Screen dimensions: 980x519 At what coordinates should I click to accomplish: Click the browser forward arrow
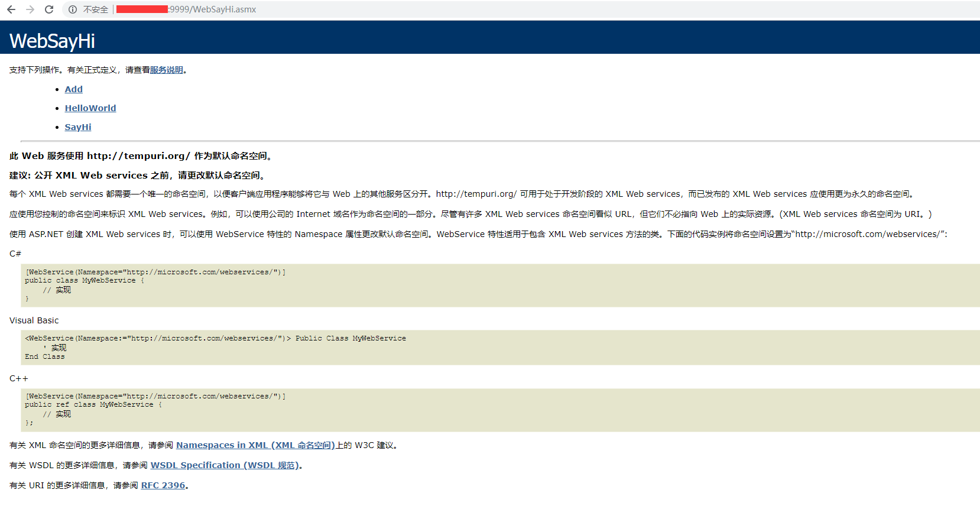[30, 9]
